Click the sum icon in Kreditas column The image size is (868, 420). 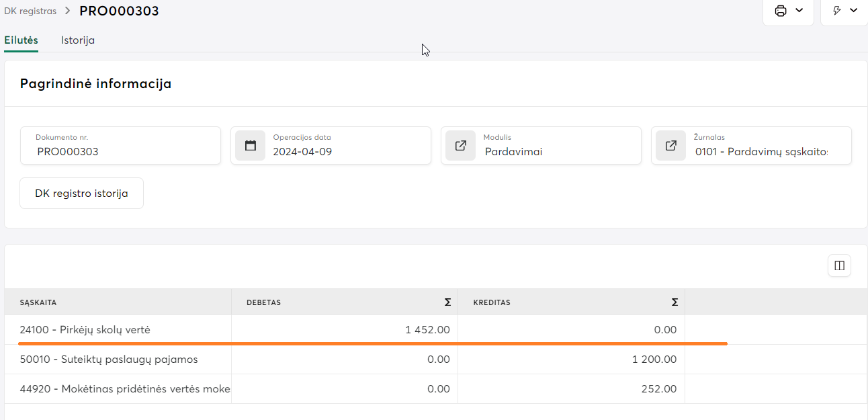[675, 302]
